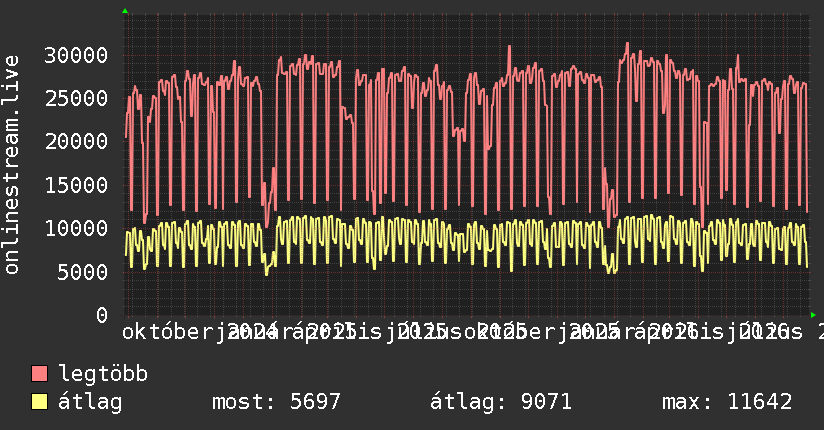Screen dimensions: 824x430
Task: Click the 'átlag: 9071' statistic
Action: (501, 402)
